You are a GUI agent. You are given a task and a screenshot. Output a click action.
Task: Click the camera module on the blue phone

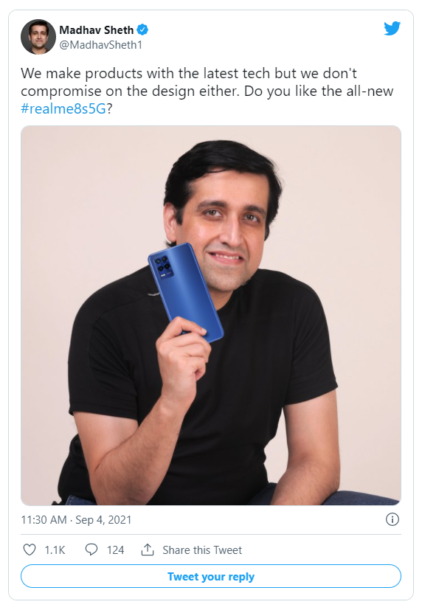pyautogui.click(x=164, y=265)
